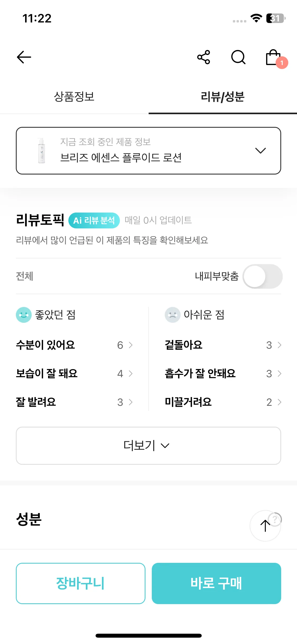The width and height of the screenshot is (297, 644).
Task: Open the 수분이 있어요 review topic
Action: (x=74, y=345)
